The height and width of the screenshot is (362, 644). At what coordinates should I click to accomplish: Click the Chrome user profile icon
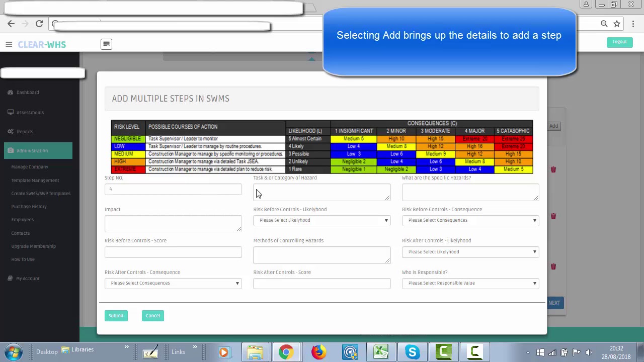586,5
